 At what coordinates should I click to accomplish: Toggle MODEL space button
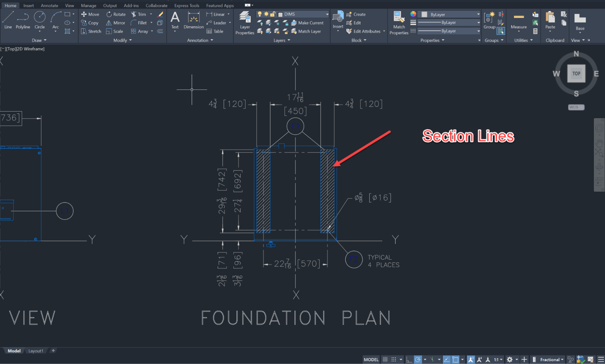371,359
